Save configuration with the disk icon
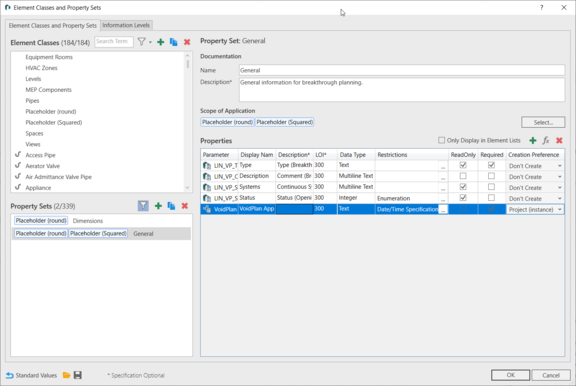 coord(78,375)
